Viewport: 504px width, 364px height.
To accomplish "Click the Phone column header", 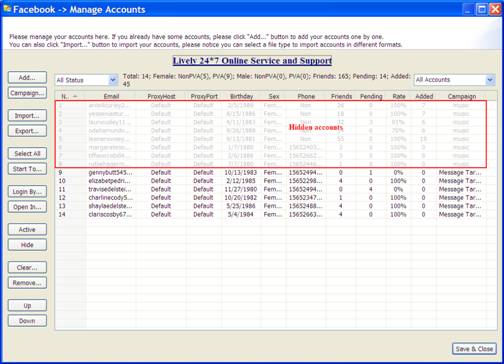I will [306, 96].
